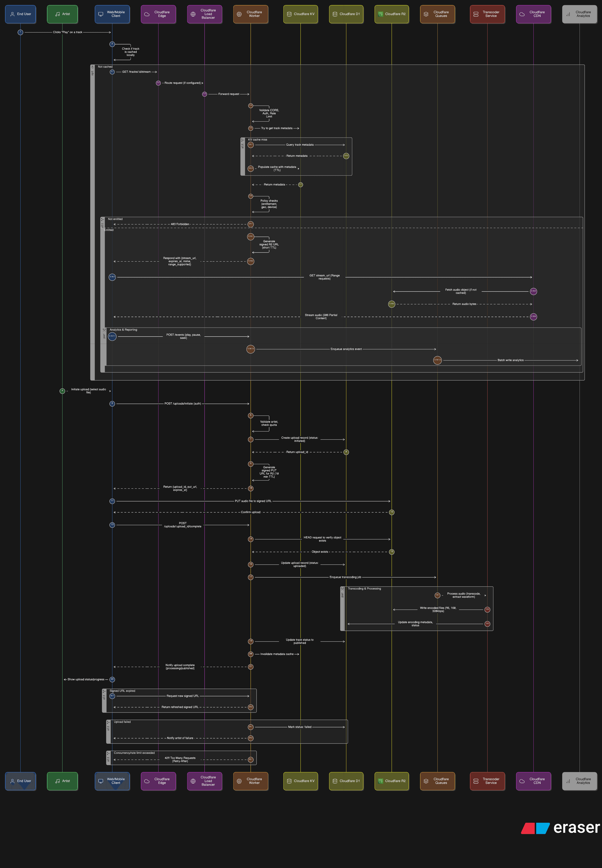The image size is (602, 868).
Task: Select "POST /events (play, pause, seek)" label
Action: pos(183,336)
